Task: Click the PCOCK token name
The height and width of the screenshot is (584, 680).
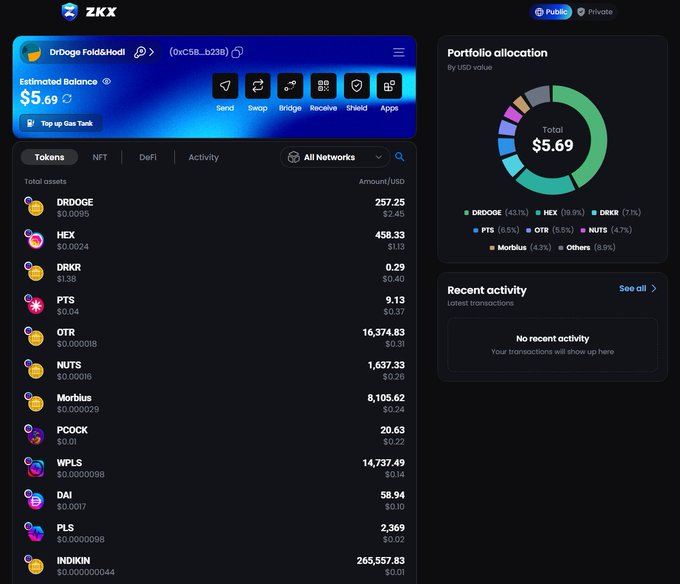Action: point(72,430)
